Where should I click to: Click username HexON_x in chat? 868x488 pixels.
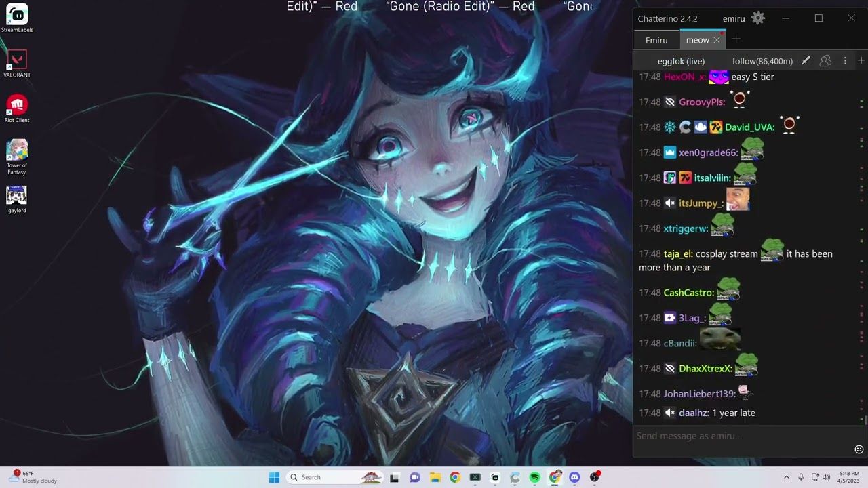click(685, 77)
